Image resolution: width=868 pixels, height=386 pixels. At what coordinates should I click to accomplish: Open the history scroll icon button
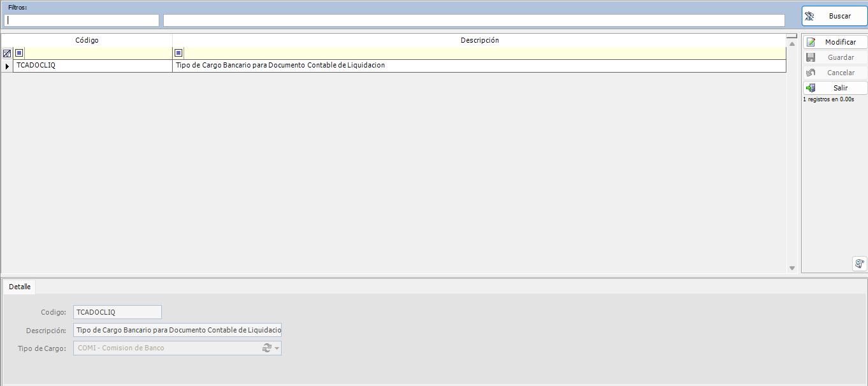click(859, 264)
